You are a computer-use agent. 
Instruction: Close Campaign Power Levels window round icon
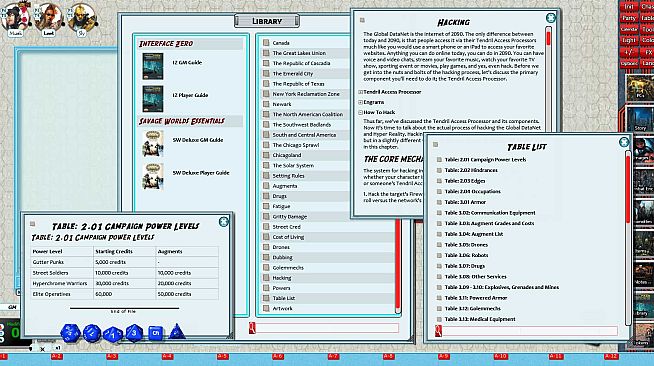[x=224, y=221]
